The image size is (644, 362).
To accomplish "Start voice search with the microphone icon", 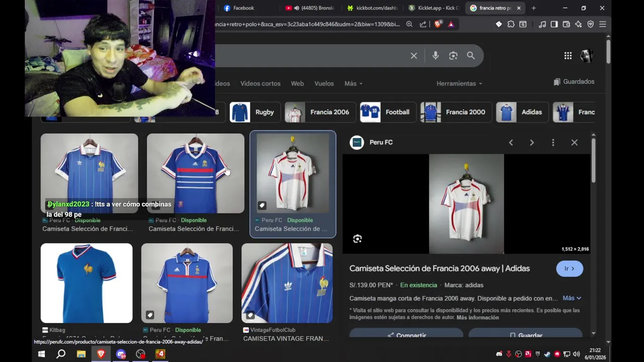I will coord(436,56).
